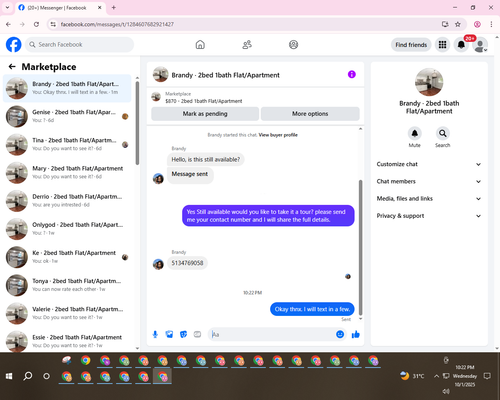Send a thumbs-up like
This screenshot has height=400, width=500.
pyautogui.click(x=356, y=334)
